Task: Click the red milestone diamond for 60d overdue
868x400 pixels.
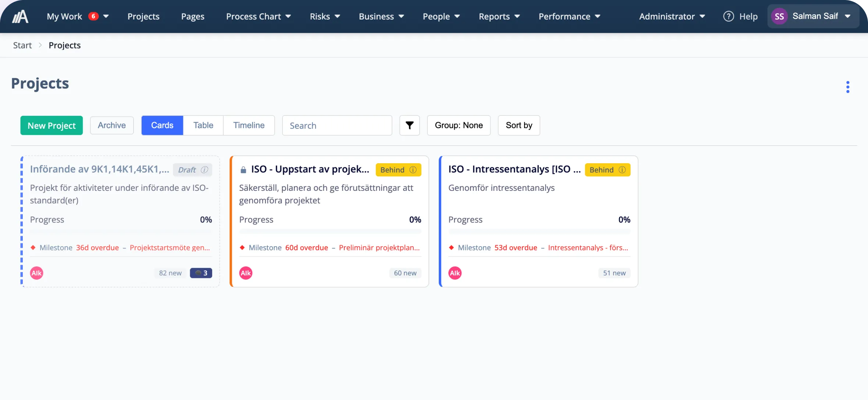Action: coord(242,247)
